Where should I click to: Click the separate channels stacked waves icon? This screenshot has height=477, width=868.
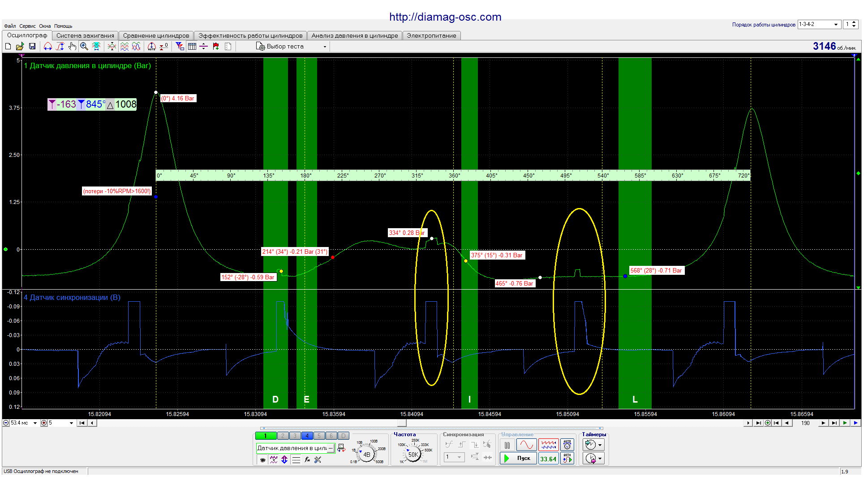click(124, 46)
